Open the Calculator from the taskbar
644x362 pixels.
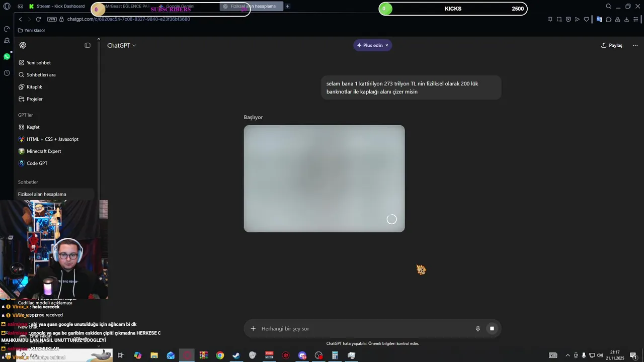coord(335,355)
